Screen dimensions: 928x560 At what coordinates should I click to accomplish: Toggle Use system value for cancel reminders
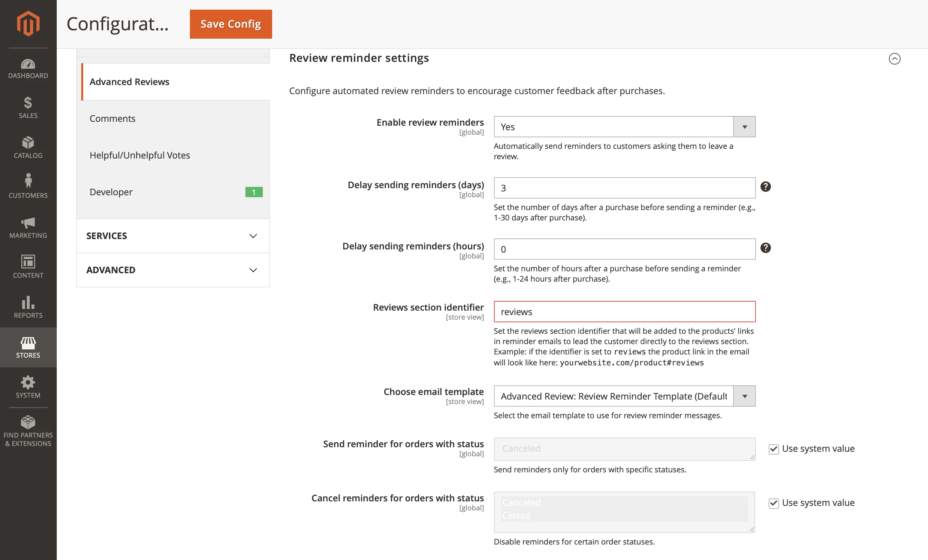774,503
